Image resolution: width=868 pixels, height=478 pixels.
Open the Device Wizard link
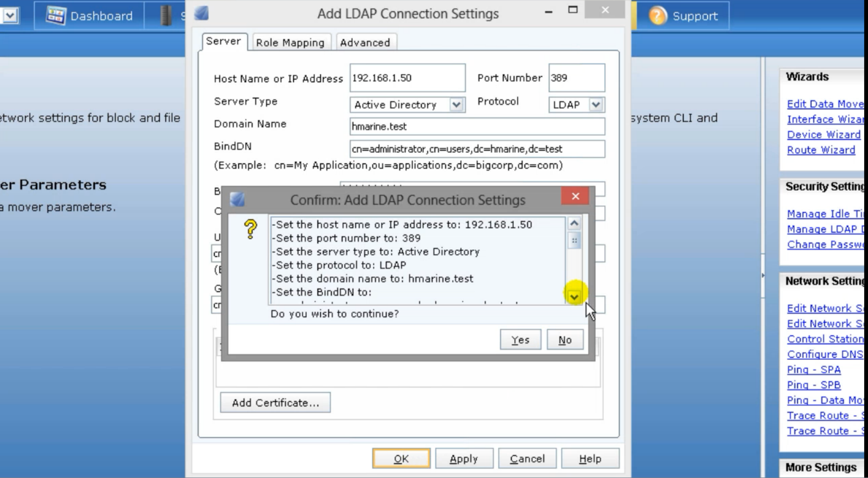[823, 135]
